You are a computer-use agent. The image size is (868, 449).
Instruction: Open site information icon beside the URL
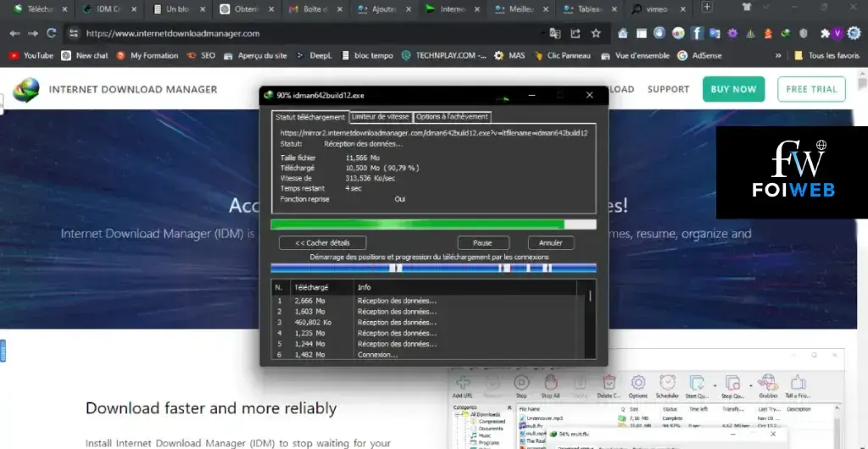(x=74, y=34)
